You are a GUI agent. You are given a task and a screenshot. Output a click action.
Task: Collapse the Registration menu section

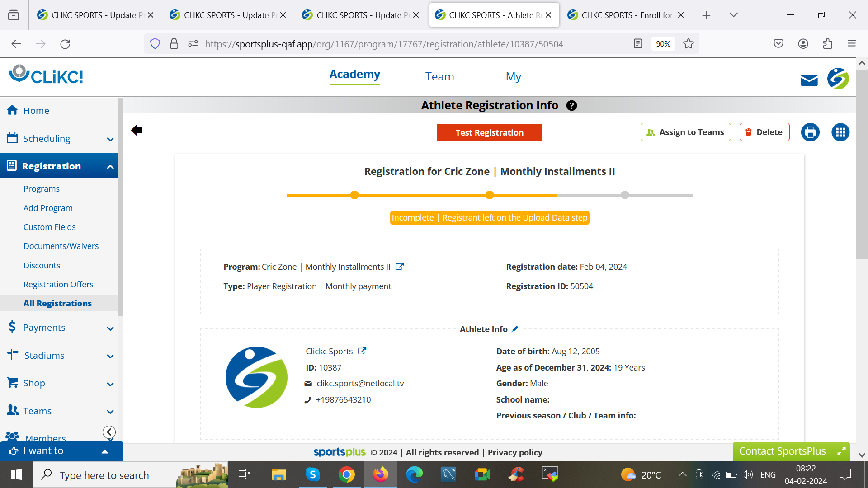click(110, 167)
